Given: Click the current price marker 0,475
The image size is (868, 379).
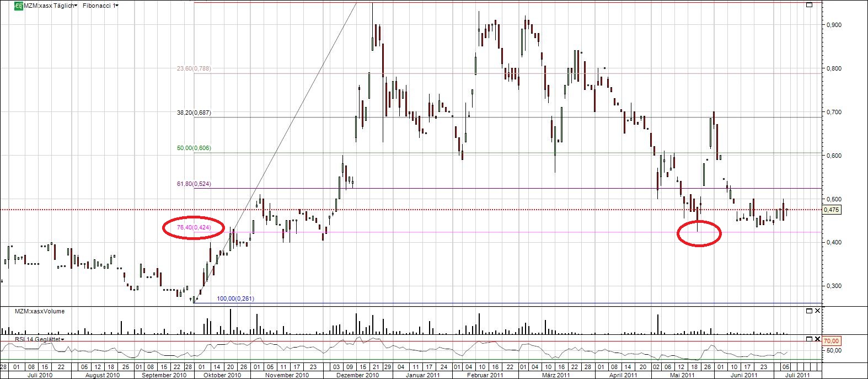Looking at the screenshot, I should (x=832, y=210).
